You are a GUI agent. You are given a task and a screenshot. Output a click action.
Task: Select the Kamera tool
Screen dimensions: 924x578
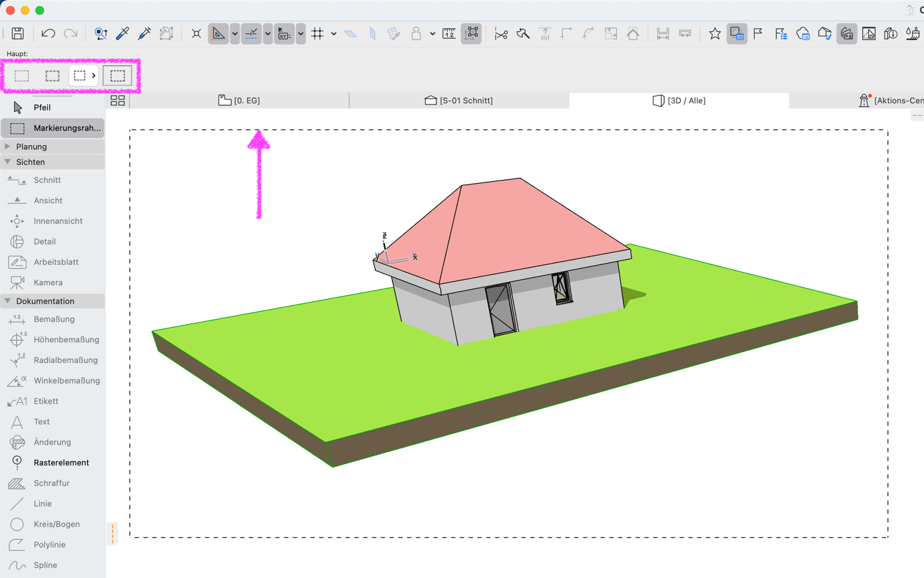pyautogui.click(x=53, y=283)
